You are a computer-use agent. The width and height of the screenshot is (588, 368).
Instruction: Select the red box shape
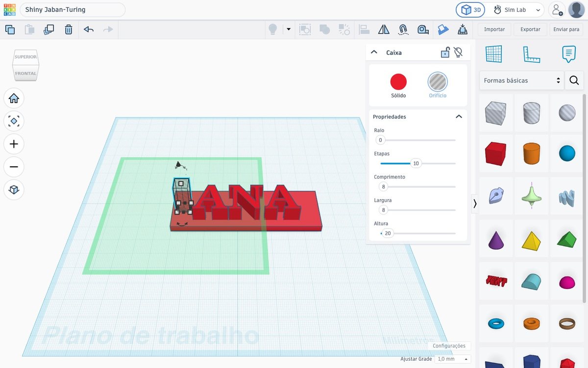[x=496, y=154]
